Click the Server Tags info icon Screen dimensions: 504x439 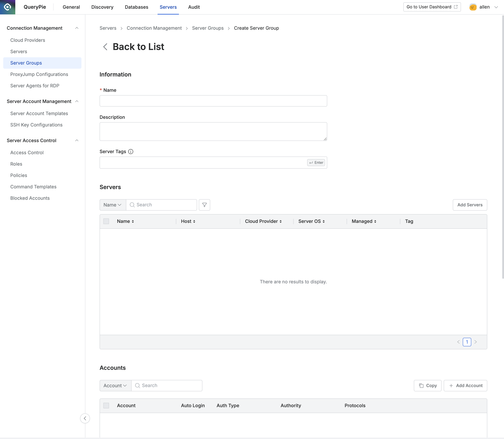[x=131, y=151]
